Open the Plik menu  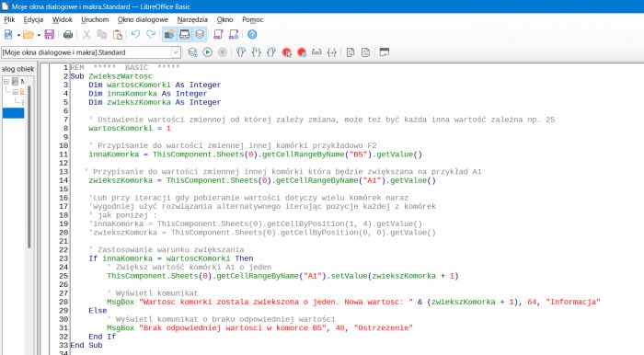click(9, 19)
